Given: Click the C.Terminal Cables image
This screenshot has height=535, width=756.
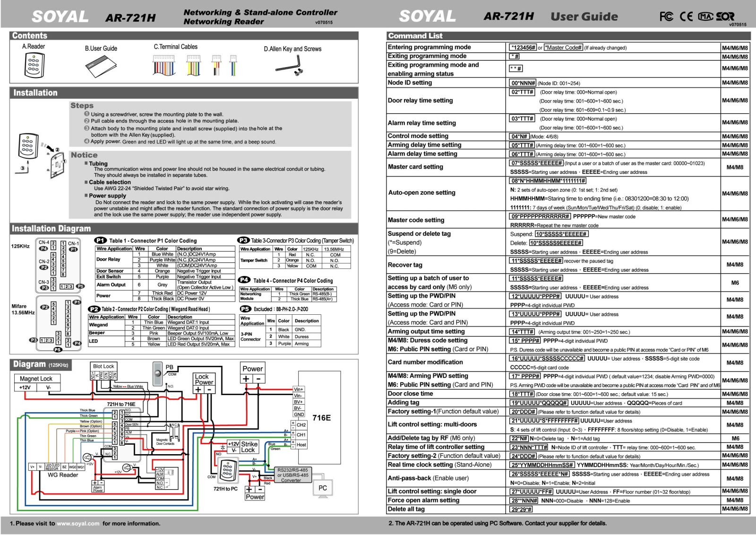Looking at the screenshot, I should 194,65.
